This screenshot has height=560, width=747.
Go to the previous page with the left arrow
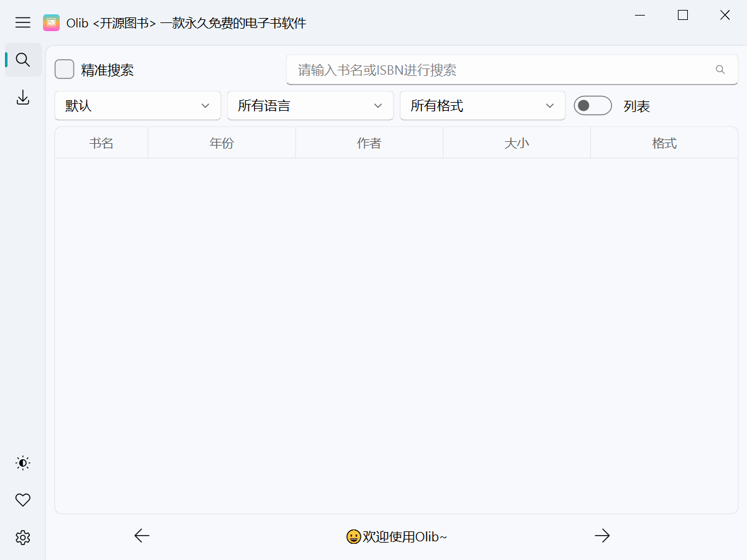click(141, 536)
